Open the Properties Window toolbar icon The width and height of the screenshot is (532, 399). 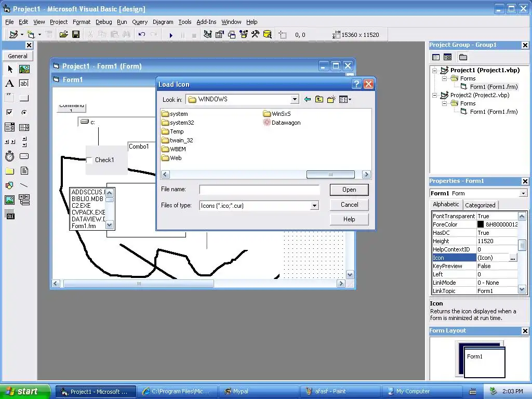pyautogui.click(x=220, y=34)
